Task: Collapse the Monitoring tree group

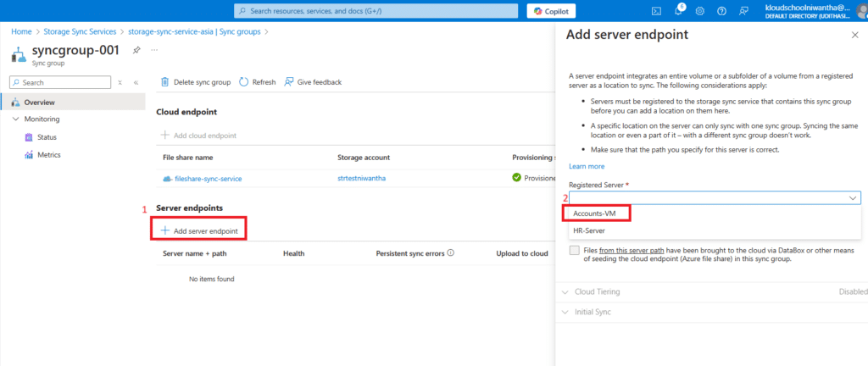Action: pos(16,119)
